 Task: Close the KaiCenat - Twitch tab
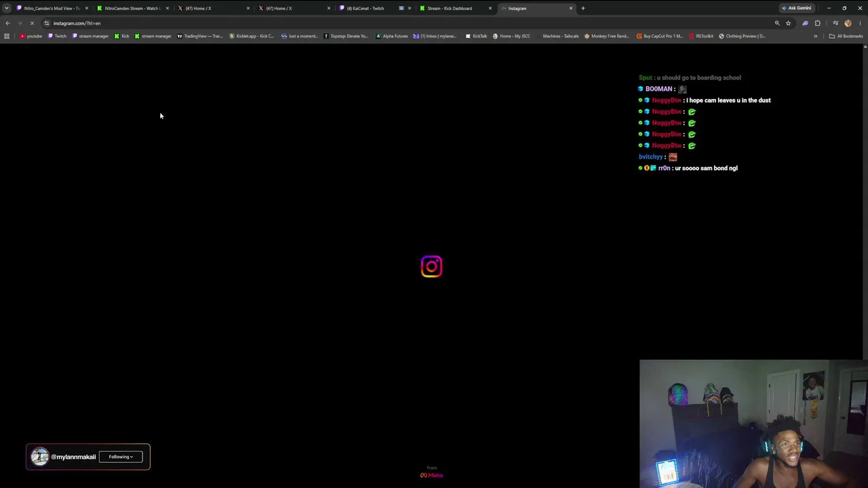coord(410,8)
